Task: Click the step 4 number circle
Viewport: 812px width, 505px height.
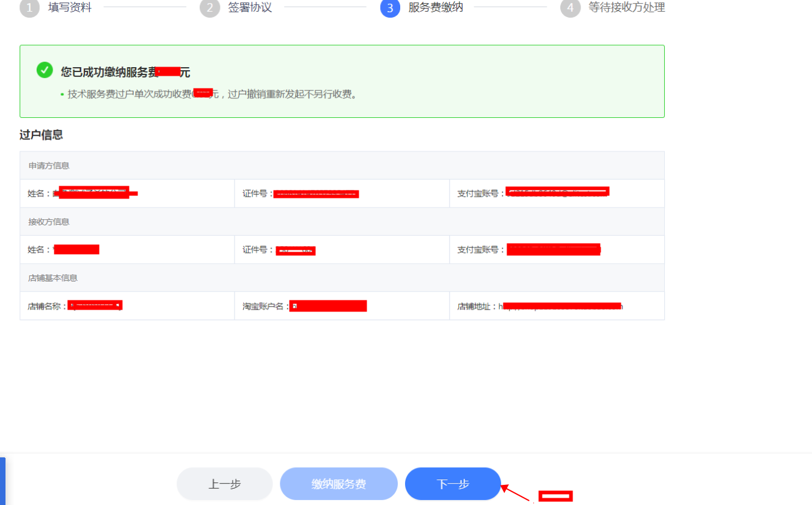Action: 570,8
